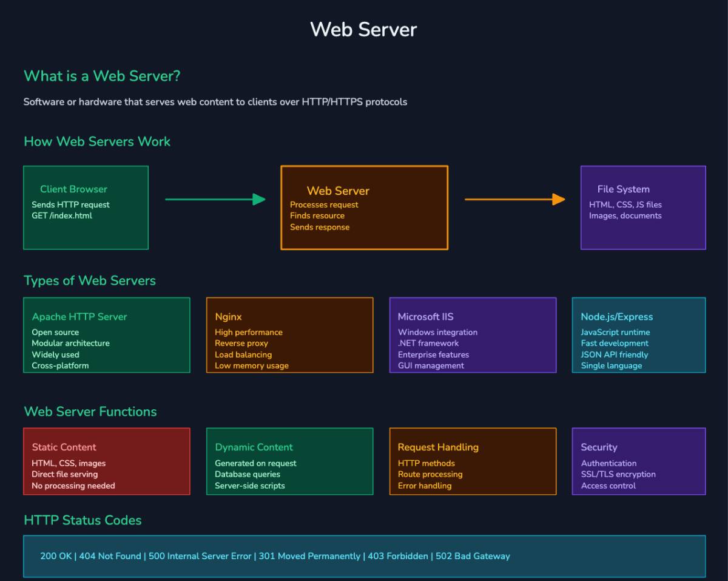Click the green arrow from Client Browser
This screenshot has height=581, width=728.
214,199
